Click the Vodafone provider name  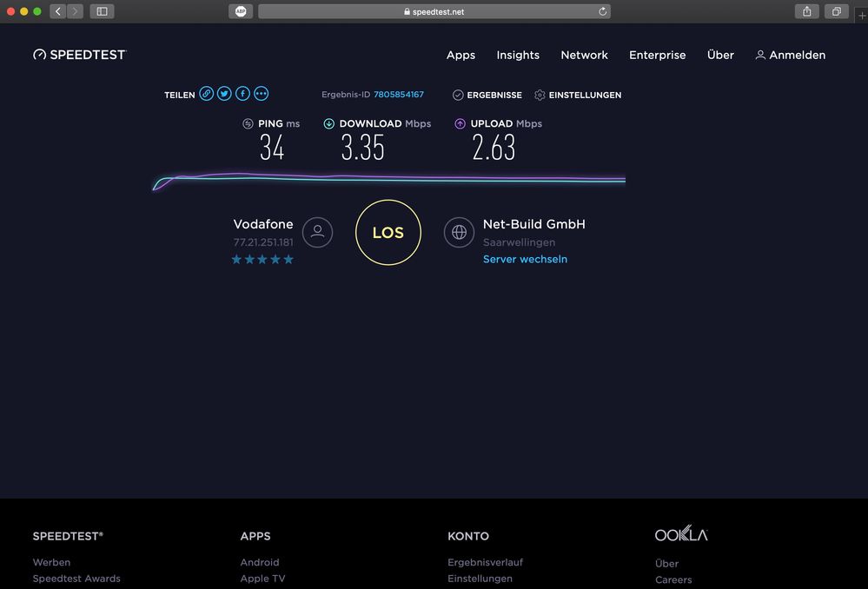pyautogui.click(x=263, y=223)
